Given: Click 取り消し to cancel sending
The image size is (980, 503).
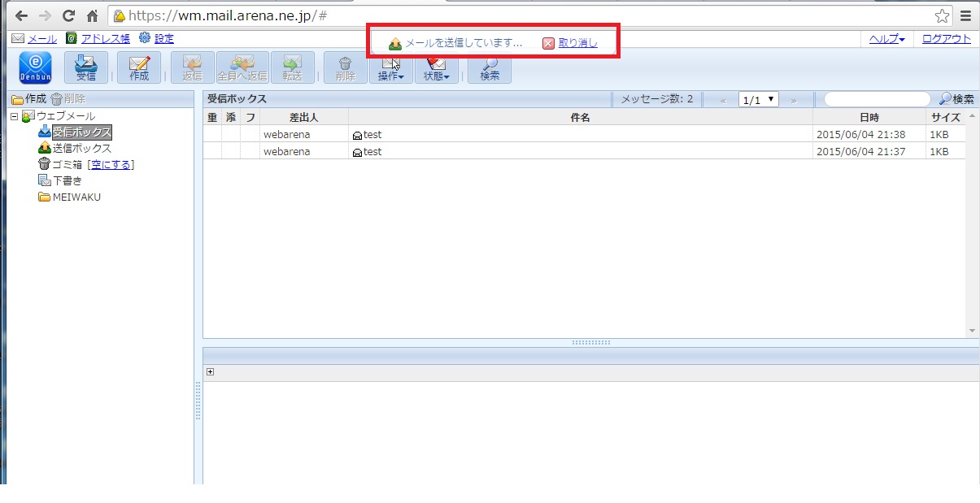Looking at the screenshot, I should (577, 43).
